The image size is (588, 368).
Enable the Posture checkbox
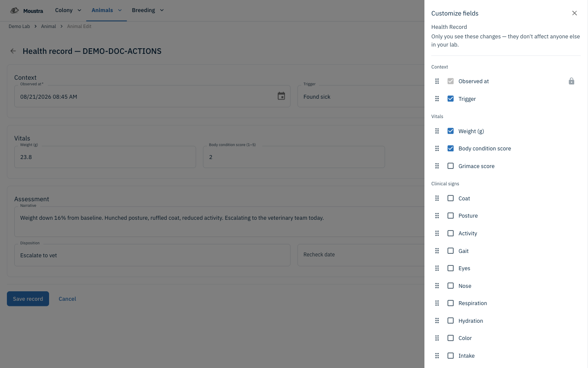[x=450, y=215]
